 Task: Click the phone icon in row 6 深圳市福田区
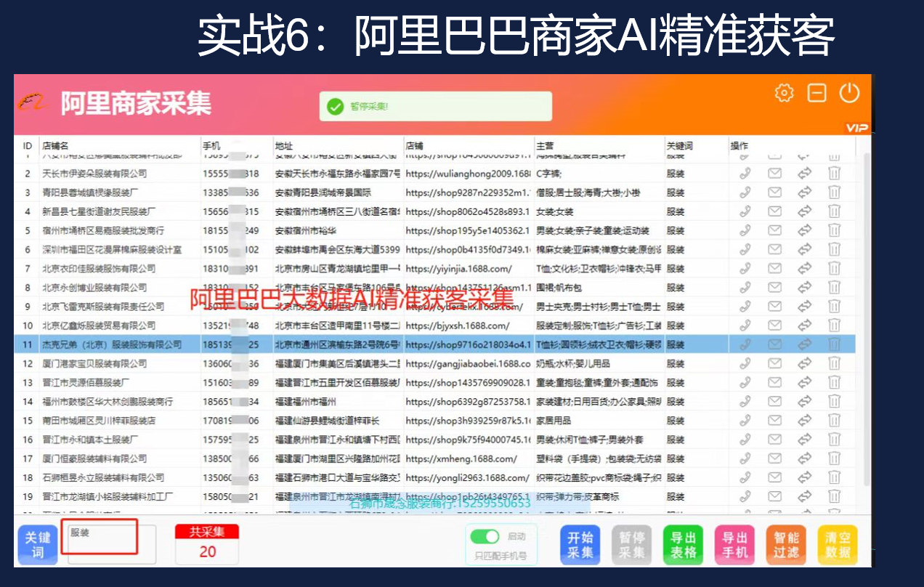745,250
